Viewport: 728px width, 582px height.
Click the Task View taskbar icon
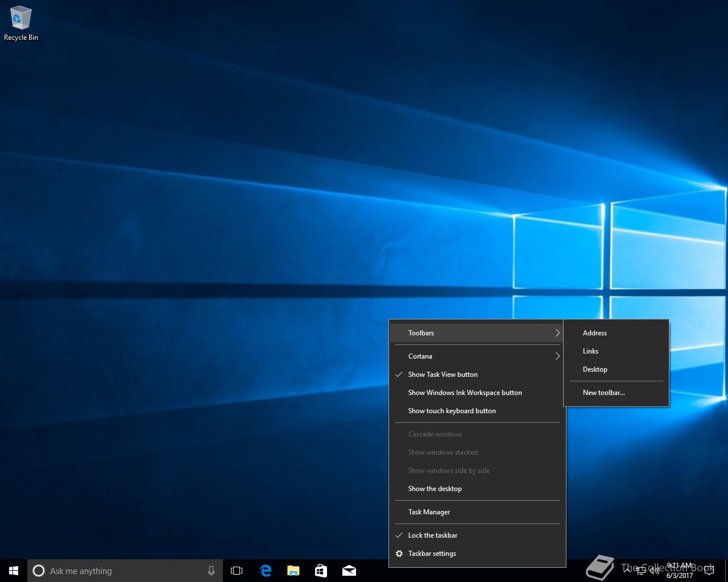coord(237,571)
